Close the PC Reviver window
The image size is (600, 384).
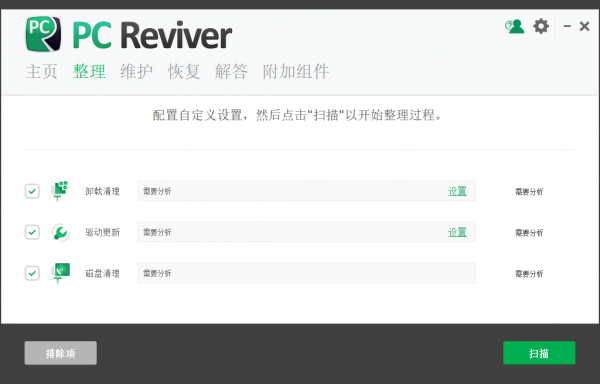(584, 26)
